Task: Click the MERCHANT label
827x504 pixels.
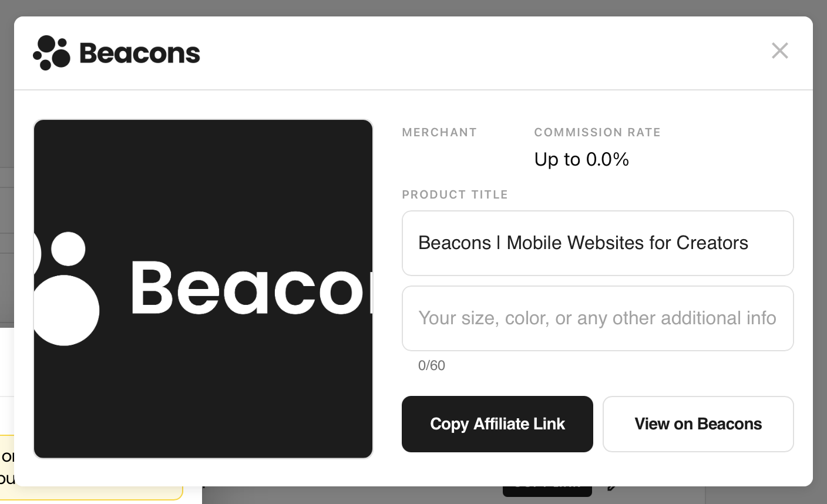Action: tap(439, 133)
